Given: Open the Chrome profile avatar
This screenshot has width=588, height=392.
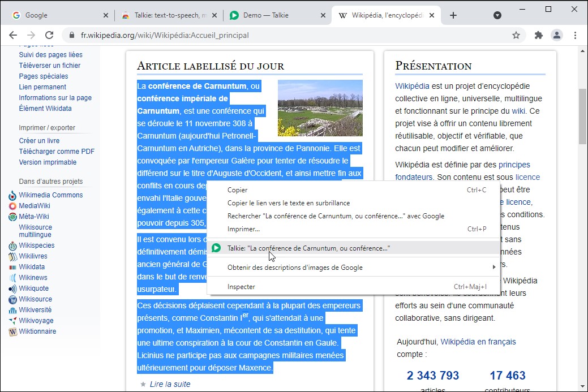Looking at the screenshot, I should [557, 35].
